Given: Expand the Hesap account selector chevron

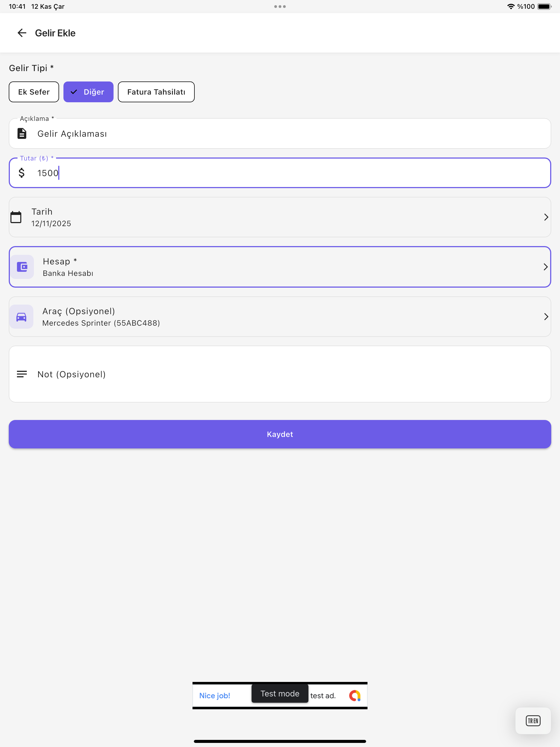Looking at the screenshot, I should [546, 267].
